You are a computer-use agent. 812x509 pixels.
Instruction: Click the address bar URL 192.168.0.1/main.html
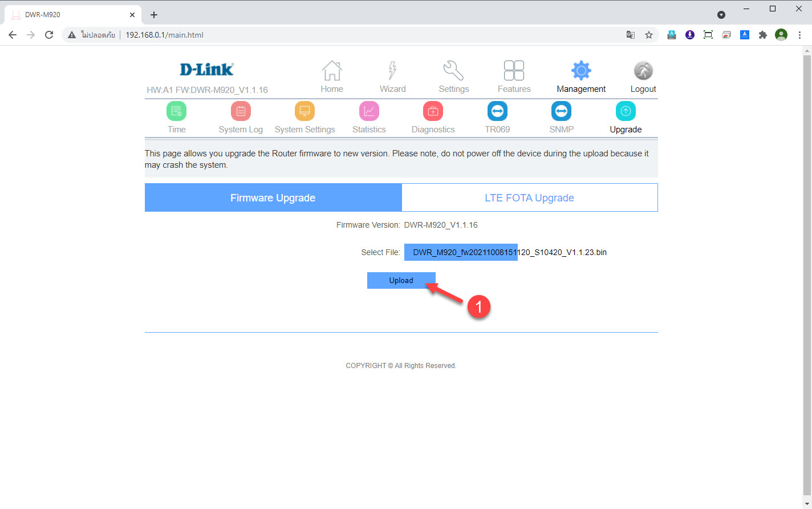(164, 35)
